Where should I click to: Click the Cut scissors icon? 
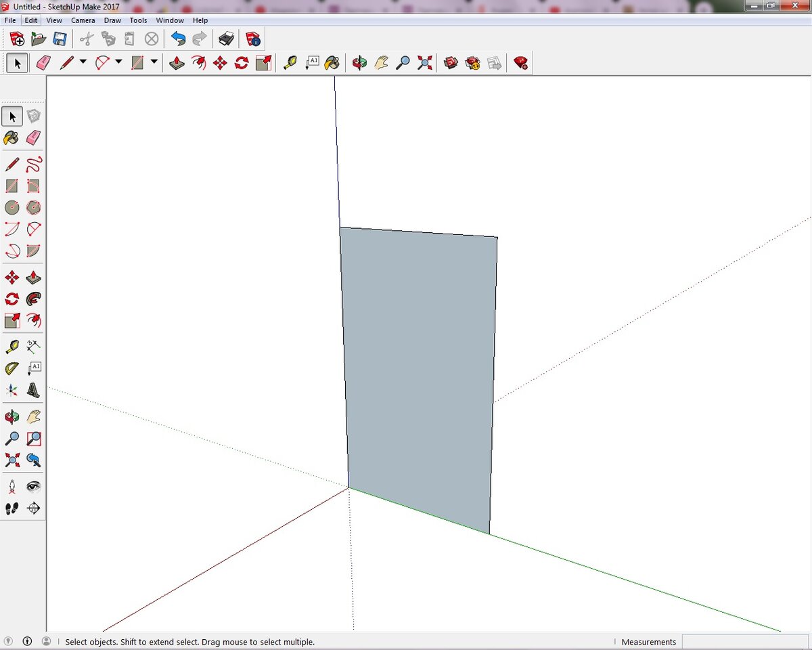pyautogui.click(x=86, y=39)
